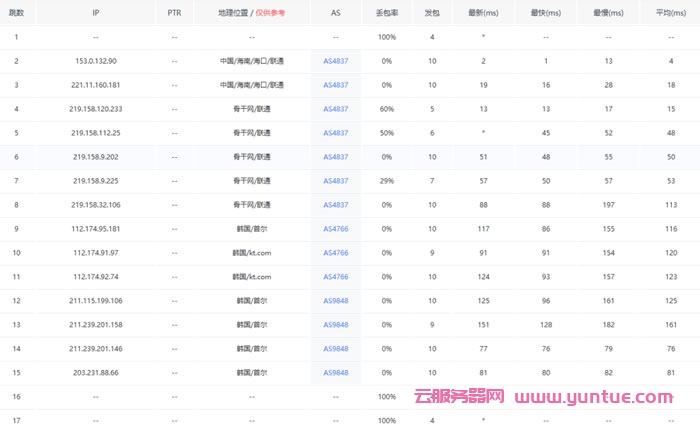
Task: Open AS4766 link beside 112.174.92.74
Action: tap(336, 277)
